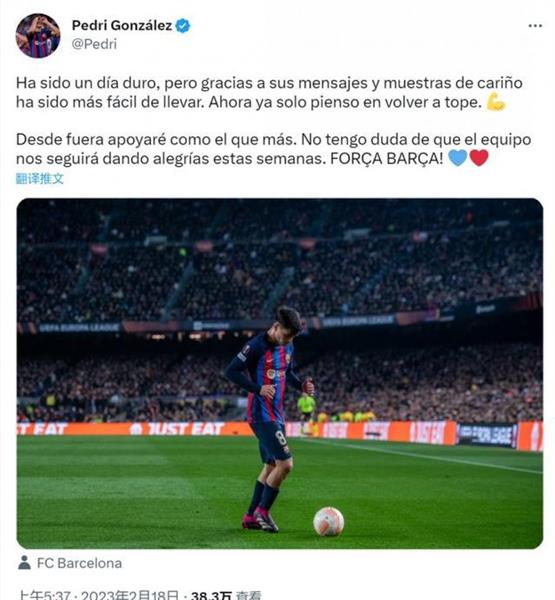
Task: Click the 上午5:37 tweet timestamp
Action: click(x=44, y=595)
